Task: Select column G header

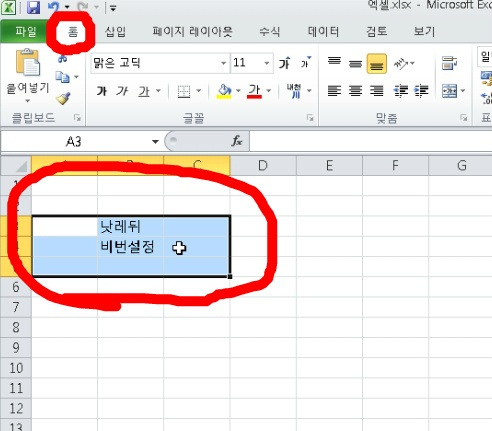Action: 460,166
